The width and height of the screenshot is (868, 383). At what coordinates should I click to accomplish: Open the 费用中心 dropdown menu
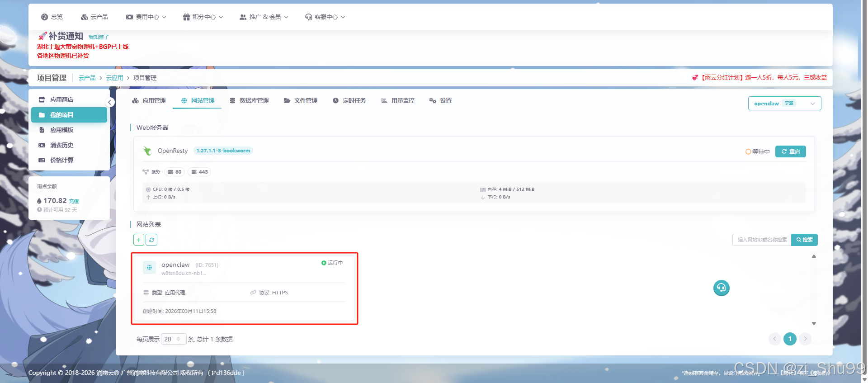tap(146, 17)
